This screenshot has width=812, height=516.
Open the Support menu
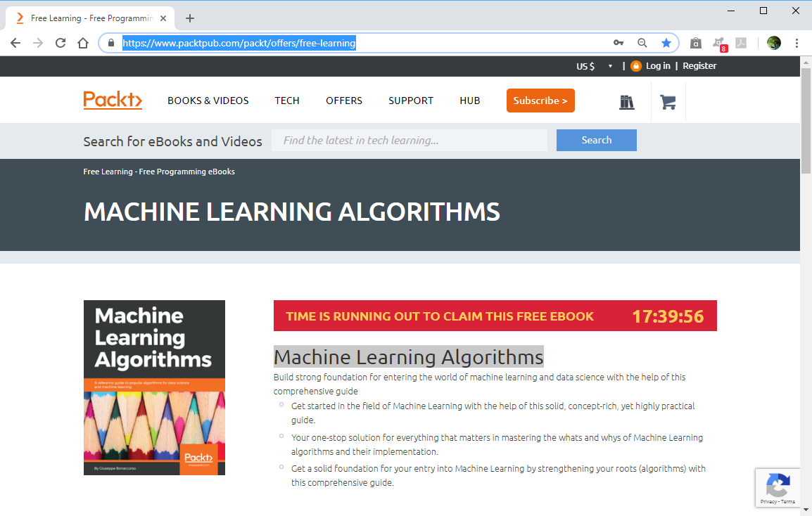[x=411, y=101]
